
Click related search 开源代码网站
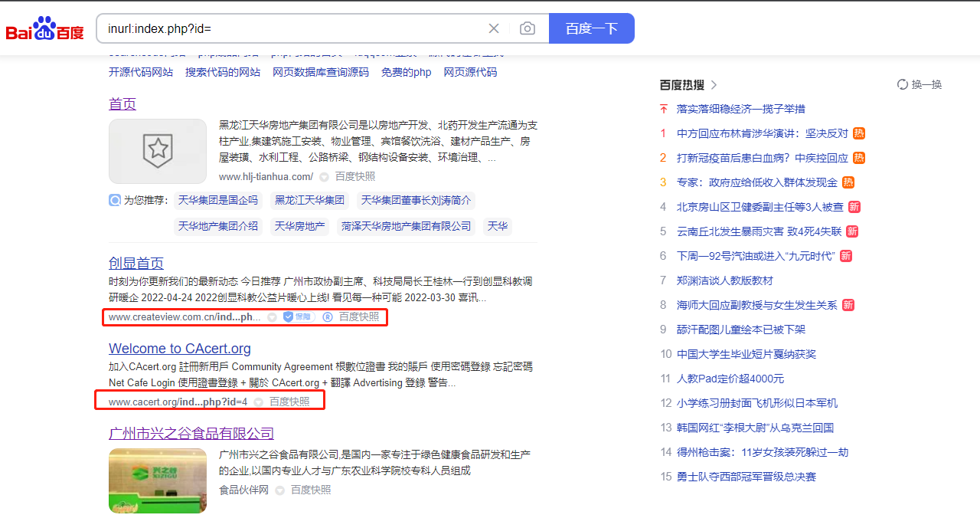point(141,72)
